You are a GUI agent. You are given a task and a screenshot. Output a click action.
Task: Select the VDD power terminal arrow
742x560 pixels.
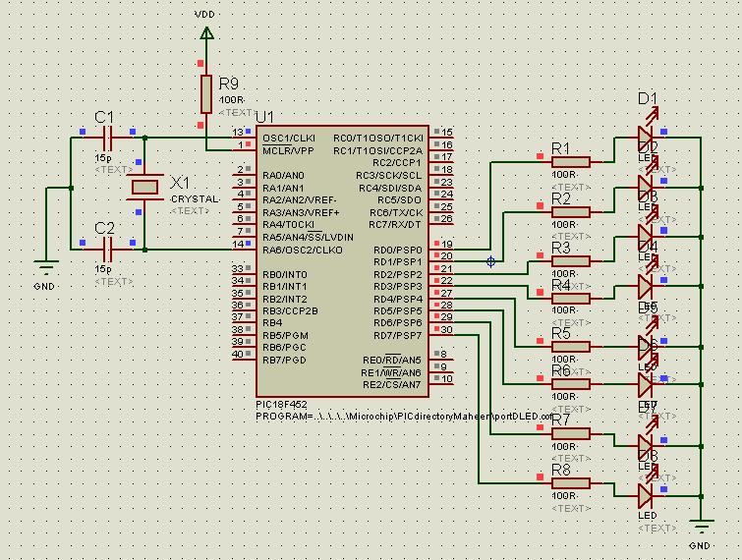click(x=206, y=33)
